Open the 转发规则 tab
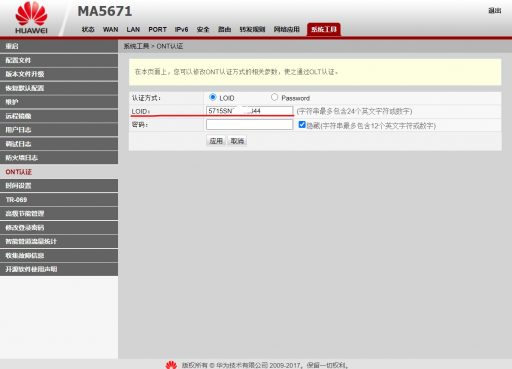 (x=252, y=29)
